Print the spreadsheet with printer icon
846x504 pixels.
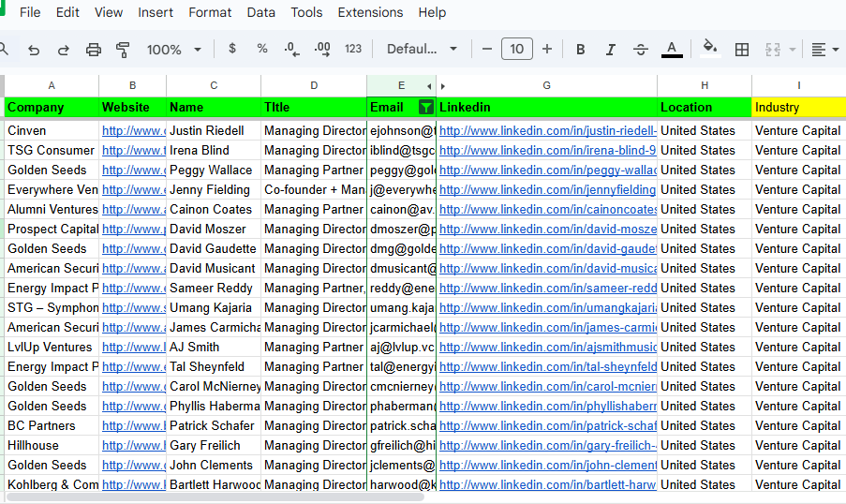94,50
